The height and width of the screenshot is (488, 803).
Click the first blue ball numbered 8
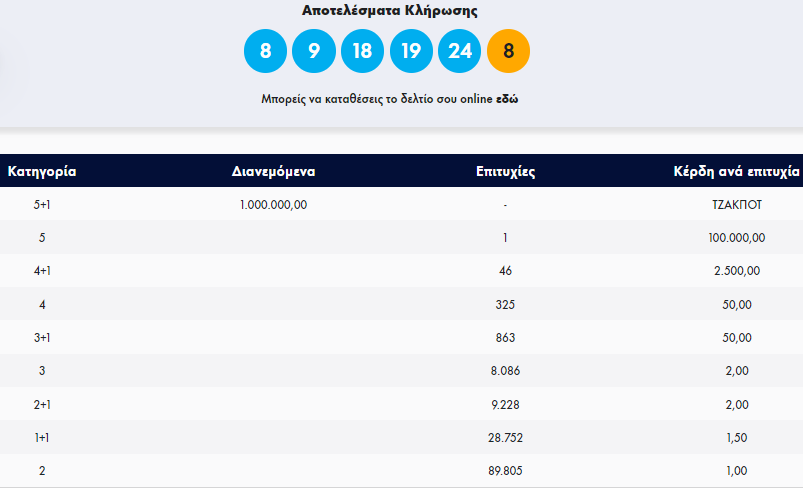(x=265, y=51)
